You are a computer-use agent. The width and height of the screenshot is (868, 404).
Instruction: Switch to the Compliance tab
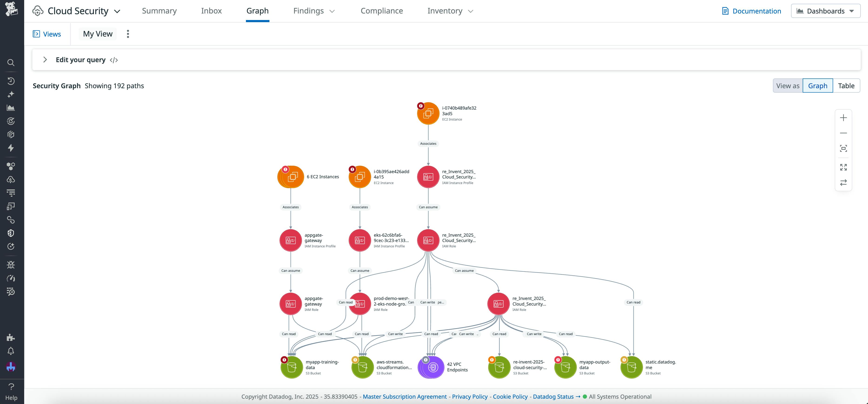pyautogui.click(x=382, y=10)
